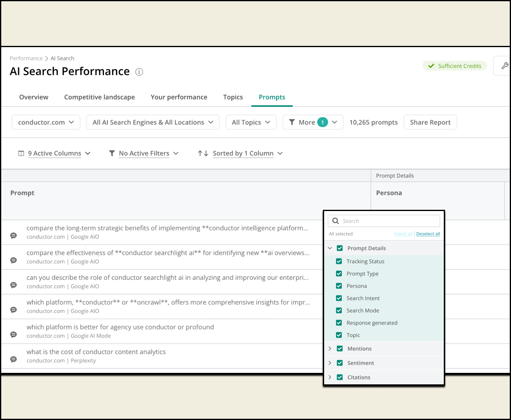This screenshot has height=420, width=511.
Task: Click 'conductor.com | Google AI Mode' source text
Action: 69,336
